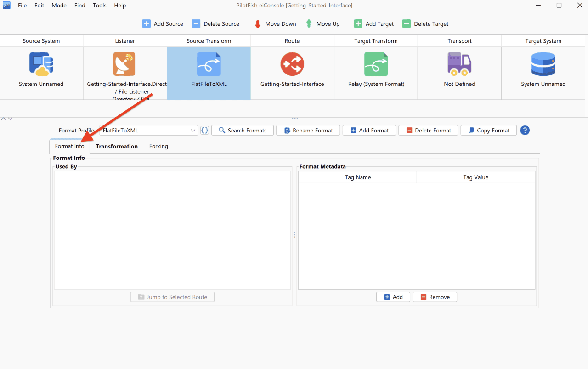Select the Listener satellite dish icon
This screenshot has height=369, width=588.
coord(124,64)
